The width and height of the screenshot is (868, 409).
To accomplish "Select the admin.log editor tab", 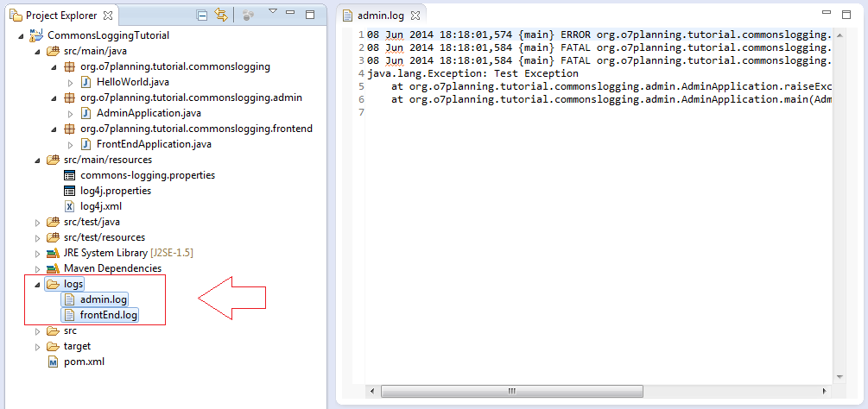I will (380, 16).
